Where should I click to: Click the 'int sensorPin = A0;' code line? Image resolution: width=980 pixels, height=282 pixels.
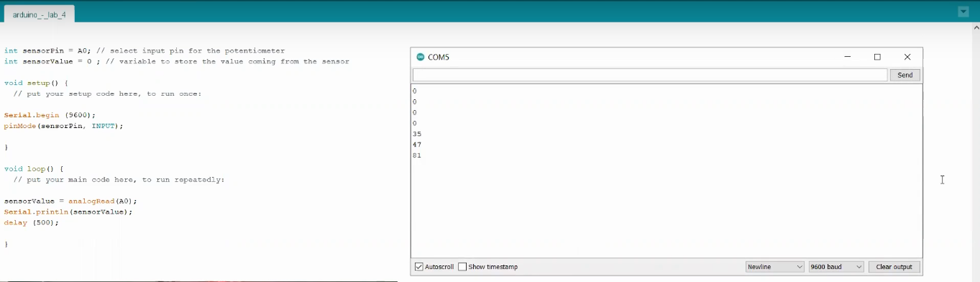pyautogui.click(x=145, y=51)
